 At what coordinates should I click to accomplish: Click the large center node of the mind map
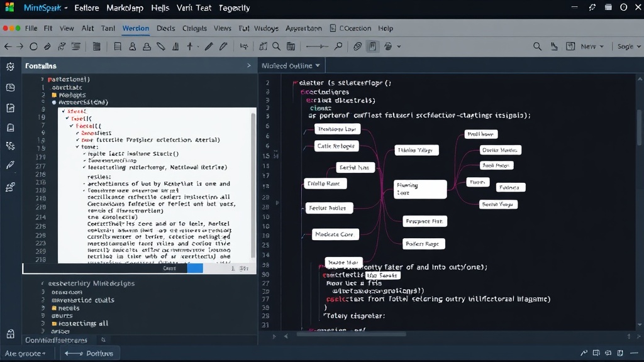click(x=419, y=189)
